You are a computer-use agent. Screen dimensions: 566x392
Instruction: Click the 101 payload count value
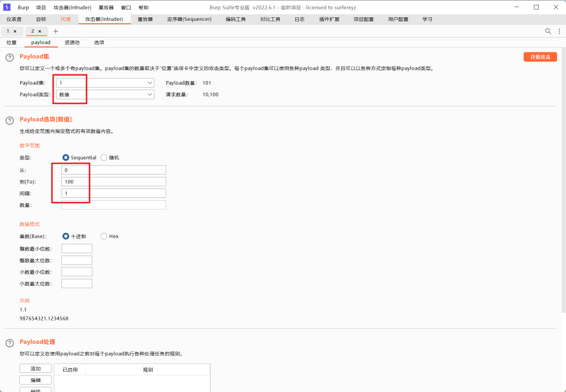click(207, 83)
